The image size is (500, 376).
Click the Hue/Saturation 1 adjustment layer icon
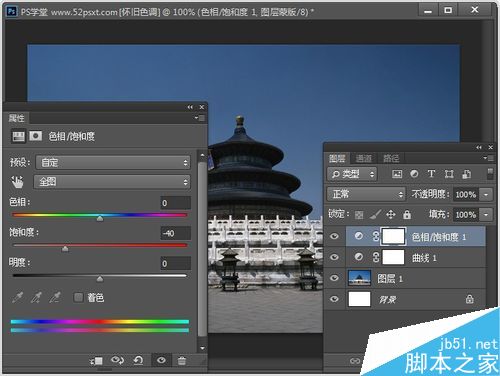pos(359,236)
